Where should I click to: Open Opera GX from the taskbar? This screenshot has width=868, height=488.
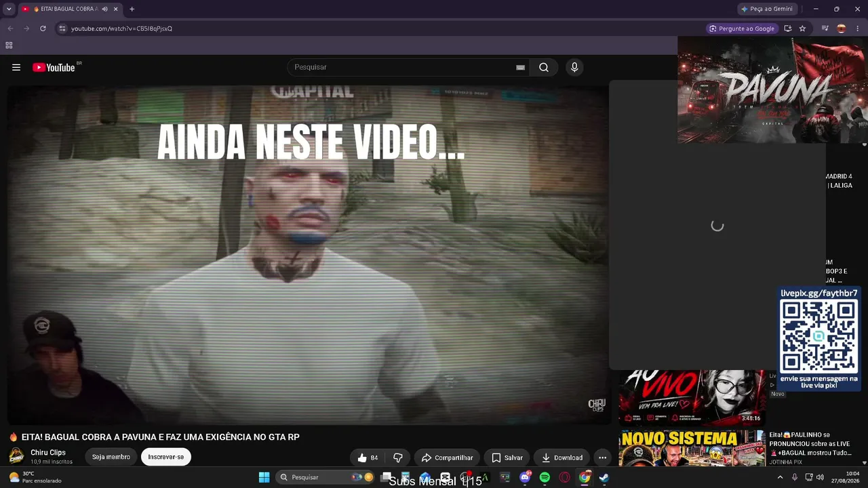564,477
